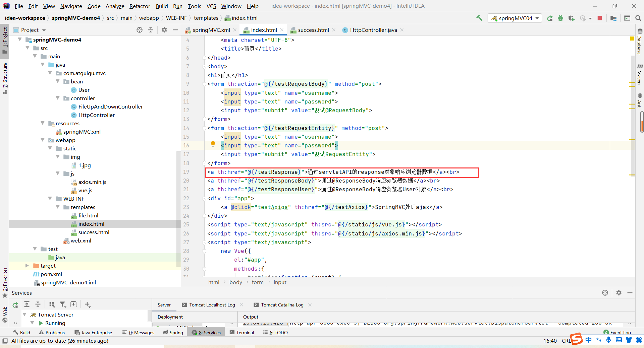Collapse all services in Services toolbar
This screenshot has width=644, height=348.
click(x=38, y=304)
